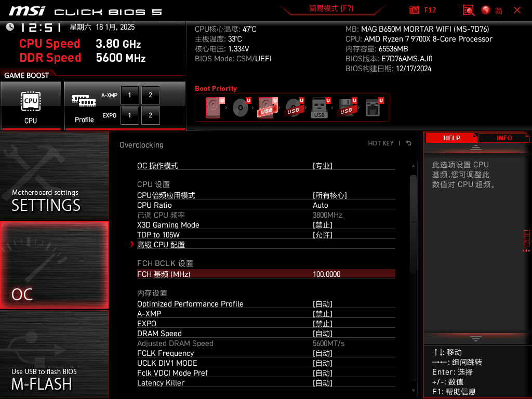Click the BIOS构建日期 12/17/2024 line

[x=389, y=69]
